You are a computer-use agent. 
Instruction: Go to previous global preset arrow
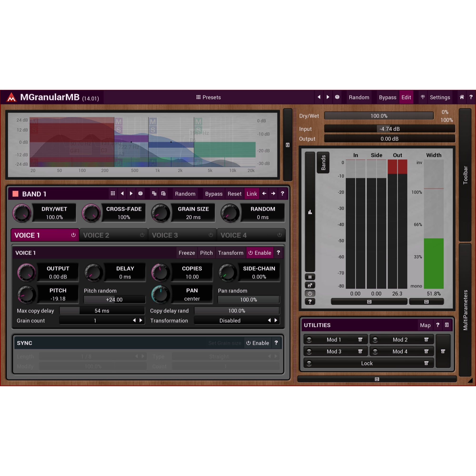pyautogui.click(x=319, y=97)
